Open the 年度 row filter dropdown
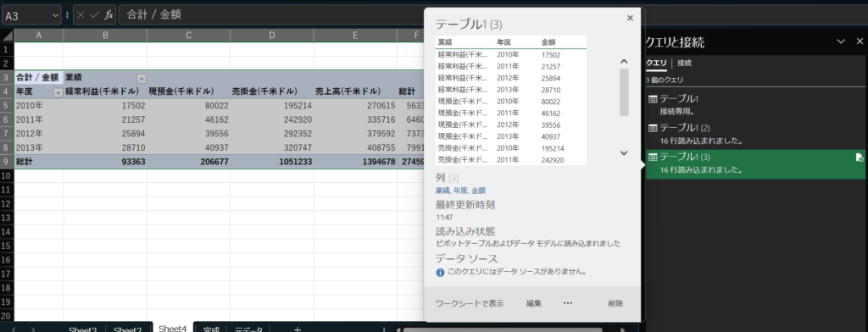This screenshot has width=868, height=332. pyautogui.click(x=58, y=92)
